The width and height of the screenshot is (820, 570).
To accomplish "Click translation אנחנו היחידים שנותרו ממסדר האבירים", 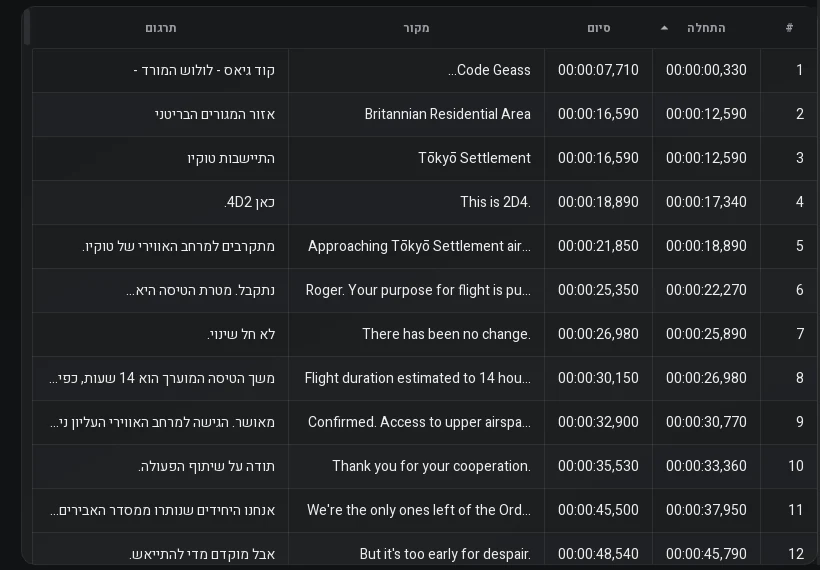I will click(x=161, y=509).
